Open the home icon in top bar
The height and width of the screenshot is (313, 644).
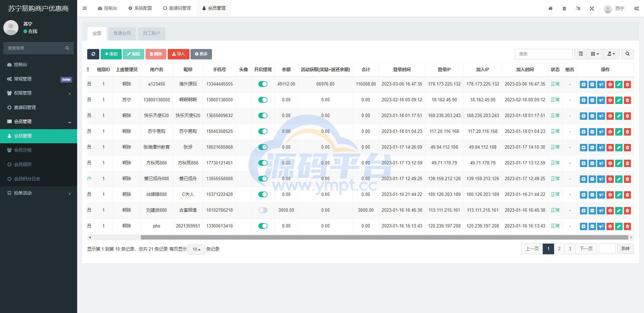tap(550, 8)
